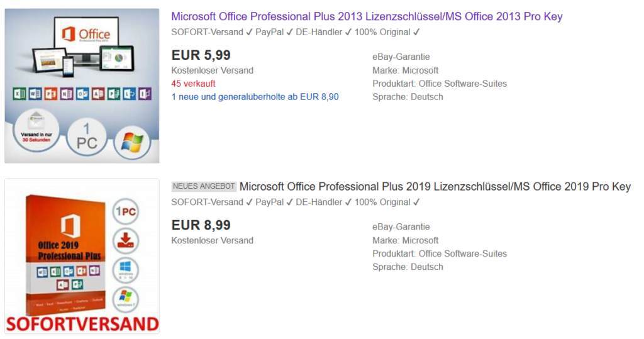Click the '1PC' badge in 2019 image
The image size is (644, 339).
click(x=125, y=212)
